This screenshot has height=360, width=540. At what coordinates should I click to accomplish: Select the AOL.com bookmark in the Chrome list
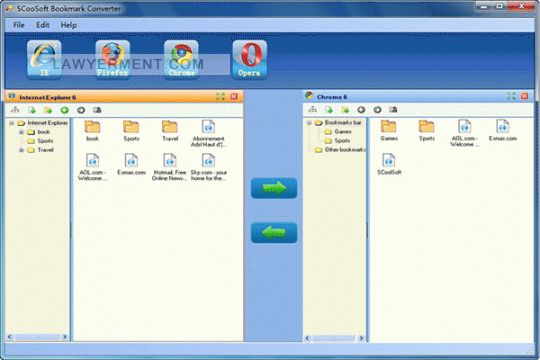click(x=464, y=133)
